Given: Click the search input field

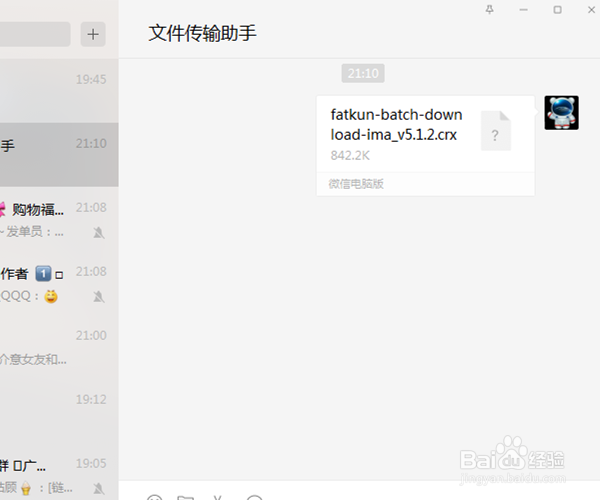Looking at the screenshot, I should click(35, 34).
